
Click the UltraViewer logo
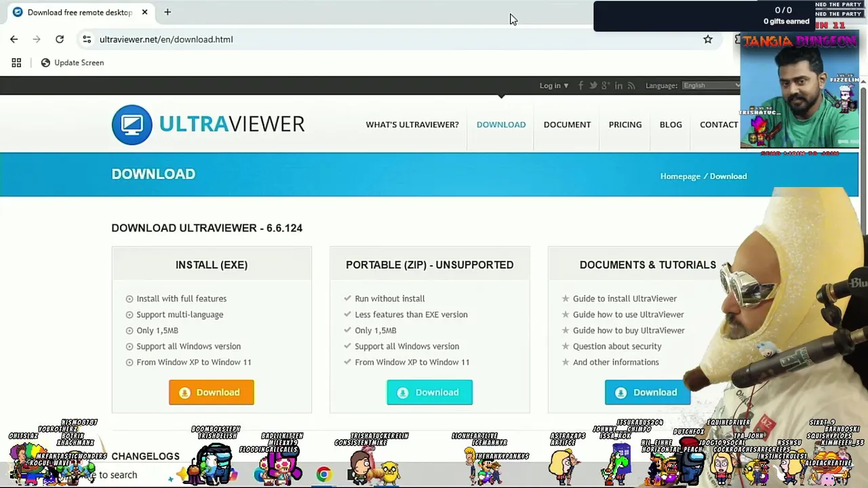208,125
